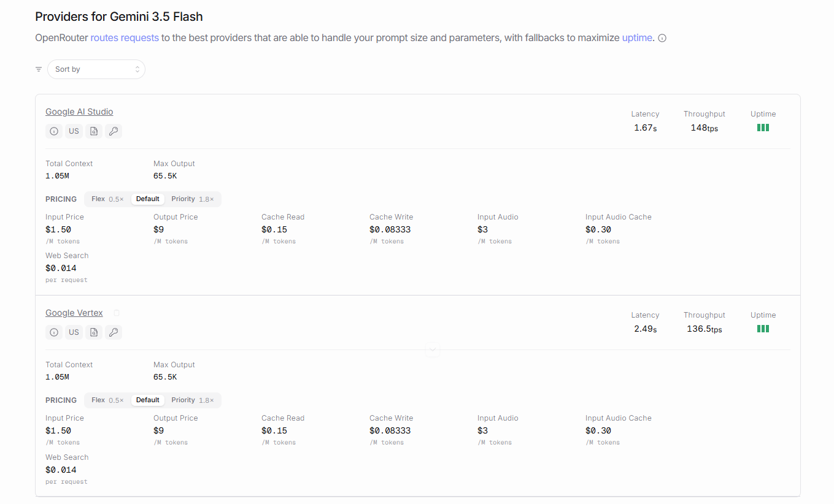The height and width of the screenshot is (504, 834).
Task: Switch Google Vertex pricing to Flex 0.5×
Action: click(107, 400)
